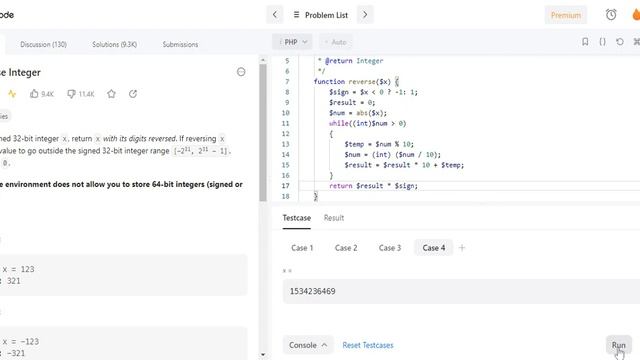Image resolution: width=640 pixels, height=360 pixels.
Task: Go to the next problem arrow
Action: 365,15
